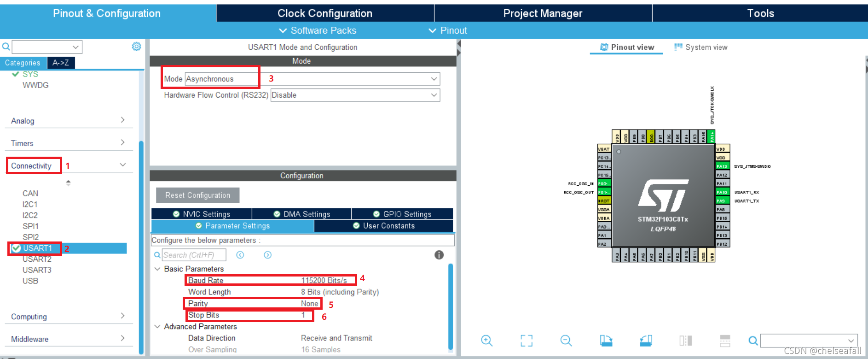Image resolution: width=868 pixels, height=359 pixels.
Task: Open the Pinout menu
Action: point(448,30)
